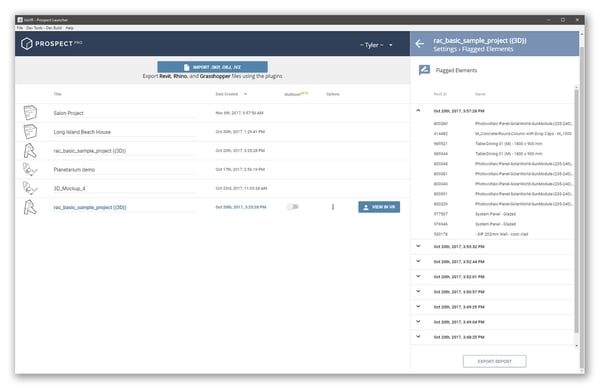Expand the last flagged group at 3:48 PM
Image resolution: width=600 pixels, height=389 pixels.
coord(418,337)
